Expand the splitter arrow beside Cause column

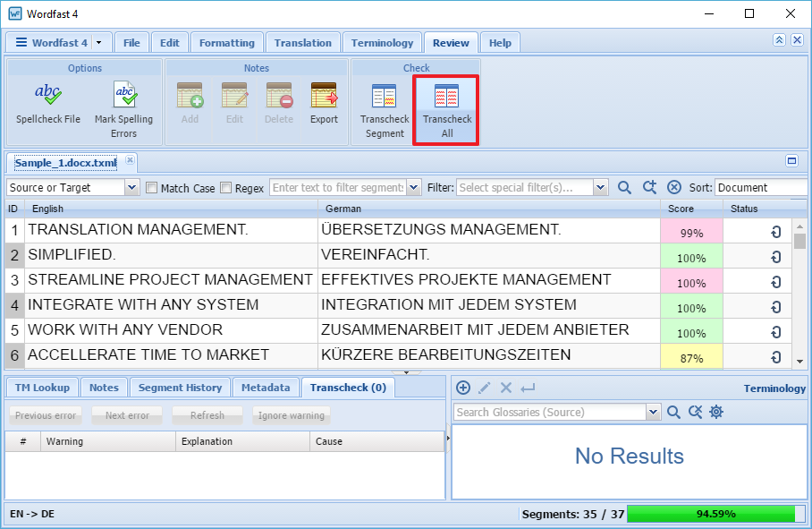pyautogui.click(x=448, y=439)
